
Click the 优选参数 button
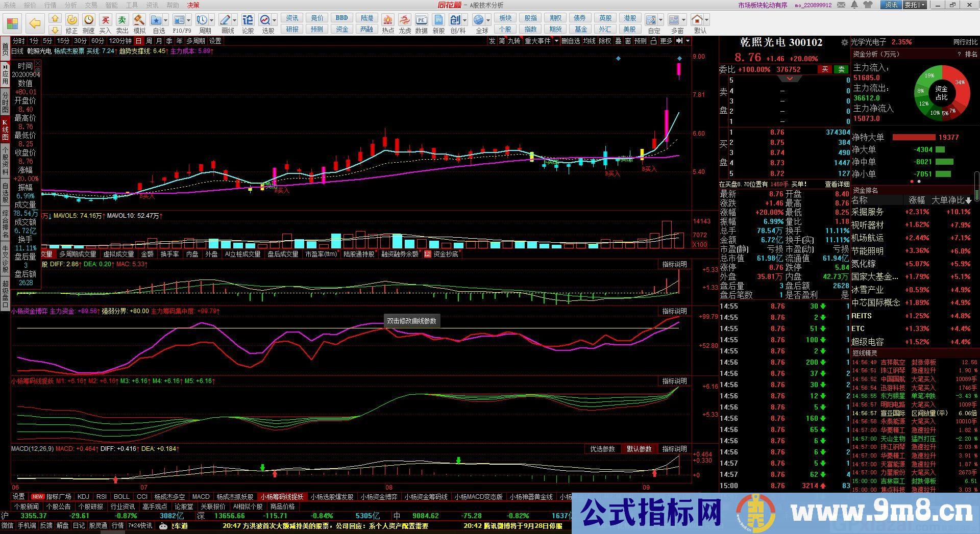pos(602,449)
